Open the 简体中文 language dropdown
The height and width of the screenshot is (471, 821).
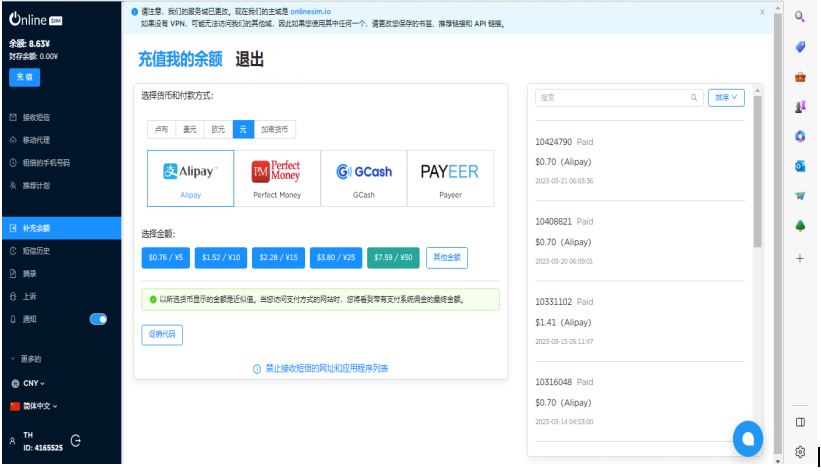click(34, 406)
